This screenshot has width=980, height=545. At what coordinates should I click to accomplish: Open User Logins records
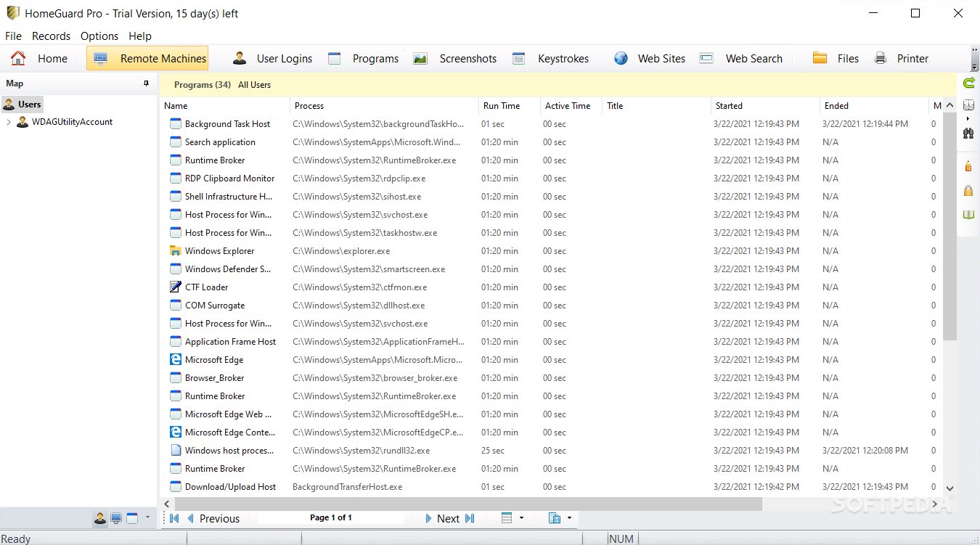(272, 59)
